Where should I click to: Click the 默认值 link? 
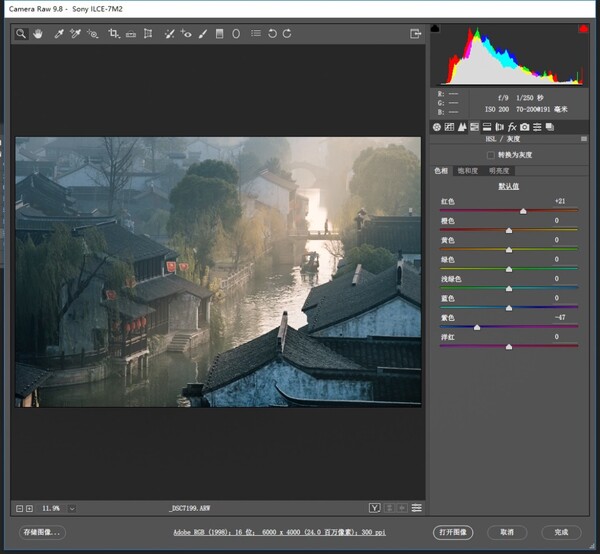click(509, 186)
